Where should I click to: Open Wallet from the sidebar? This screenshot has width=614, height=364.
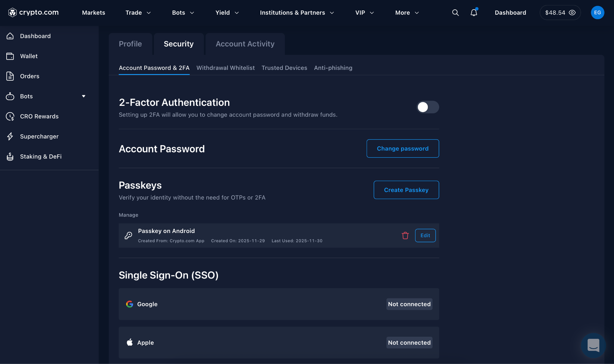point(29,56)
